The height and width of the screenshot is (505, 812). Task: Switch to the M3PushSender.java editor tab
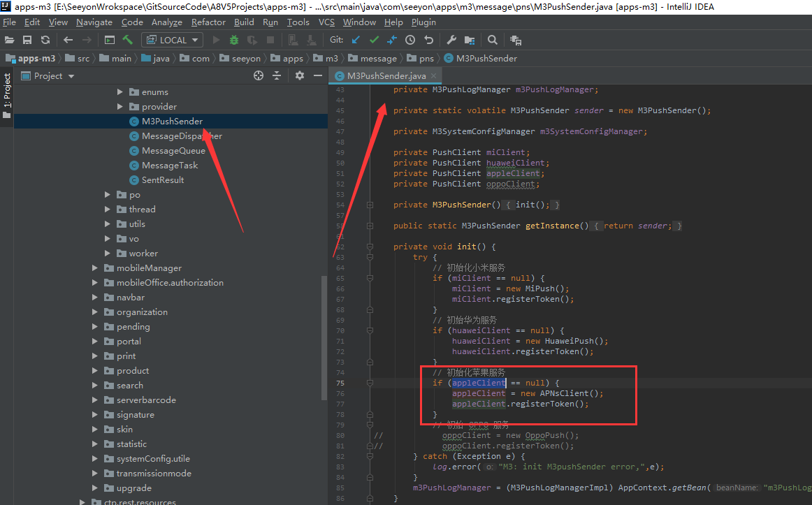pos(386,75)
